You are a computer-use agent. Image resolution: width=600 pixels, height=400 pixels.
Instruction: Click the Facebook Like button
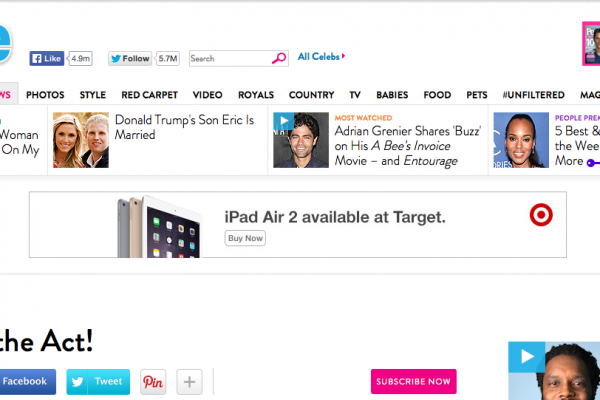(47, 59)
